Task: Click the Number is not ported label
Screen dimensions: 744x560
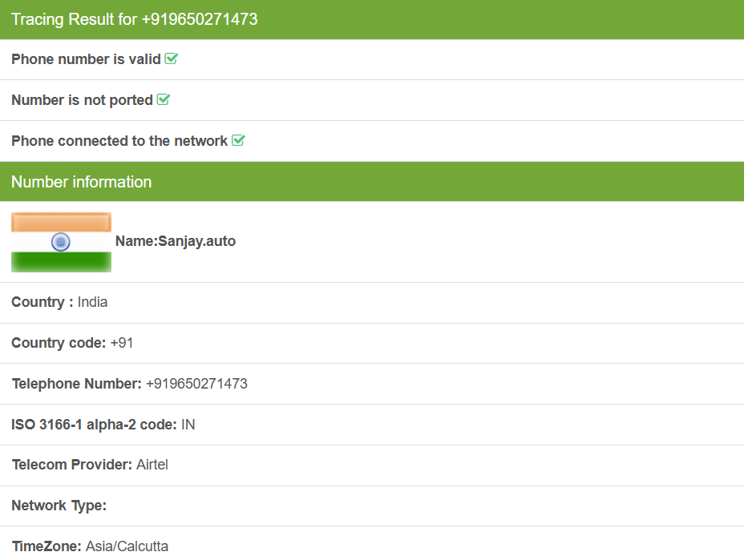Action: (82, 100)
